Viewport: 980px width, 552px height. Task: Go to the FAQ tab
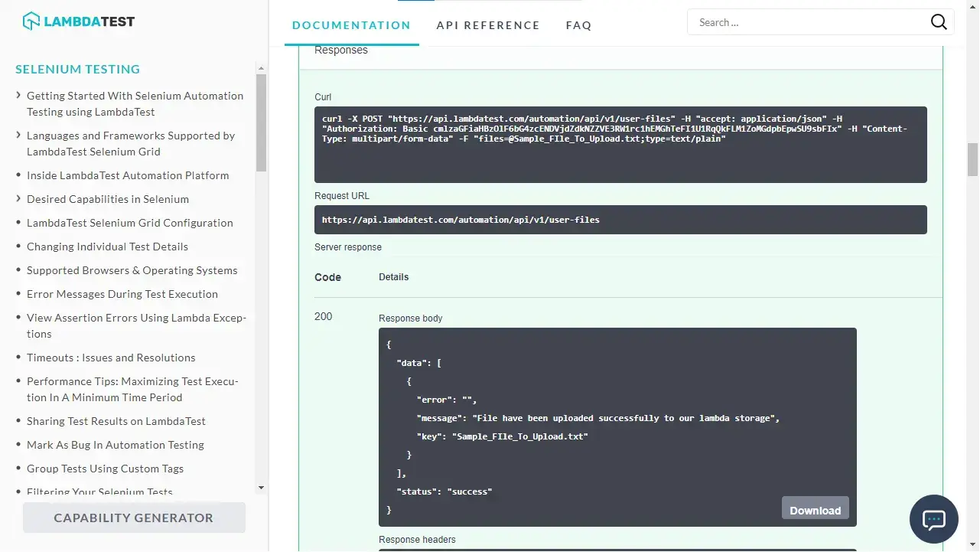(578, 25)
